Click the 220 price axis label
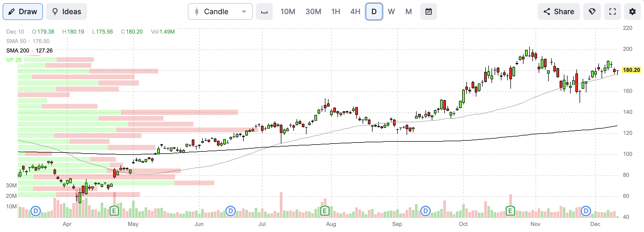644x232 pixels. (627, 28)
